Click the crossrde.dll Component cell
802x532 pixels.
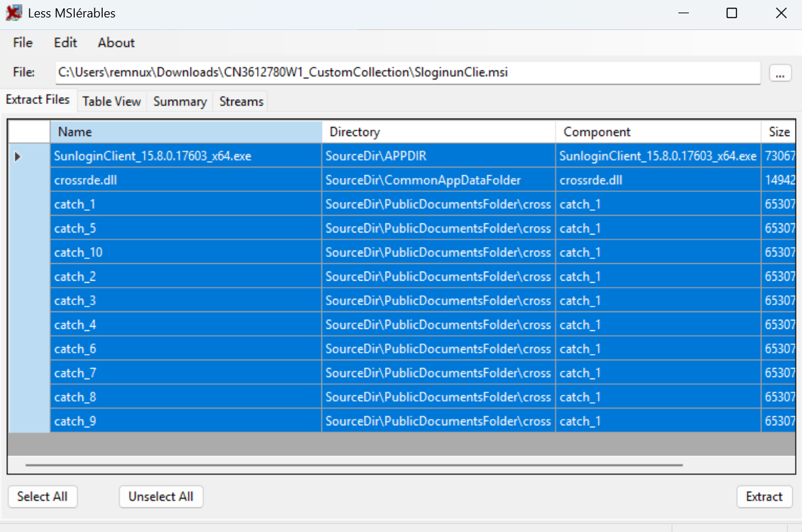[658, 180]
